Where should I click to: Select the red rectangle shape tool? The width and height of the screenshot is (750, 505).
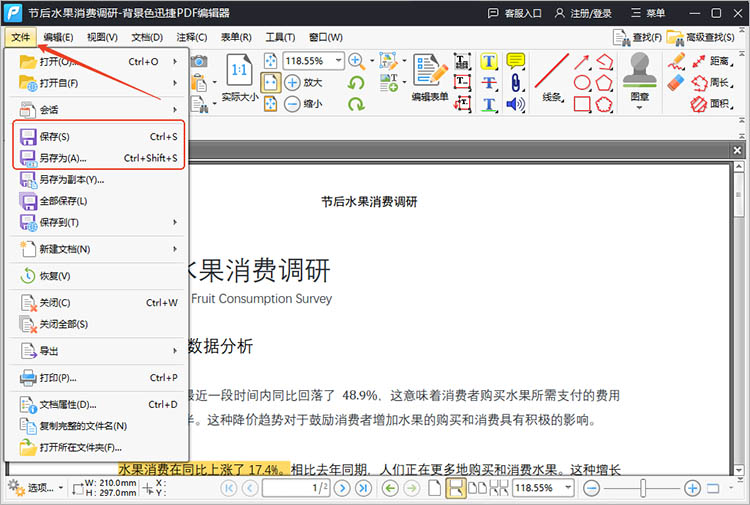click(582, 104)
